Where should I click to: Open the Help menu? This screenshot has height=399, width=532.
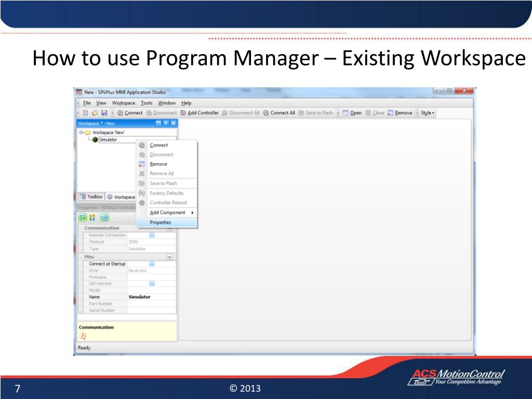click(187, 103)
